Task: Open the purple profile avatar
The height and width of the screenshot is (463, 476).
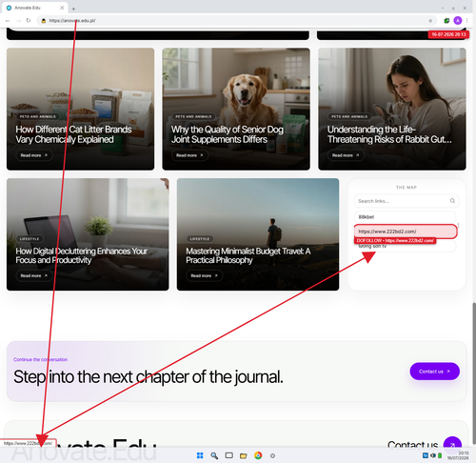Action: 457,21
